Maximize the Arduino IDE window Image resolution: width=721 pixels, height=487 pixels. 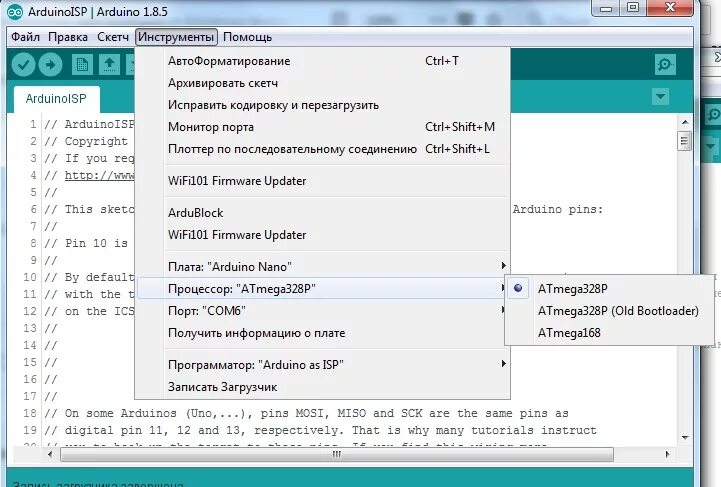tap(633, 7)
